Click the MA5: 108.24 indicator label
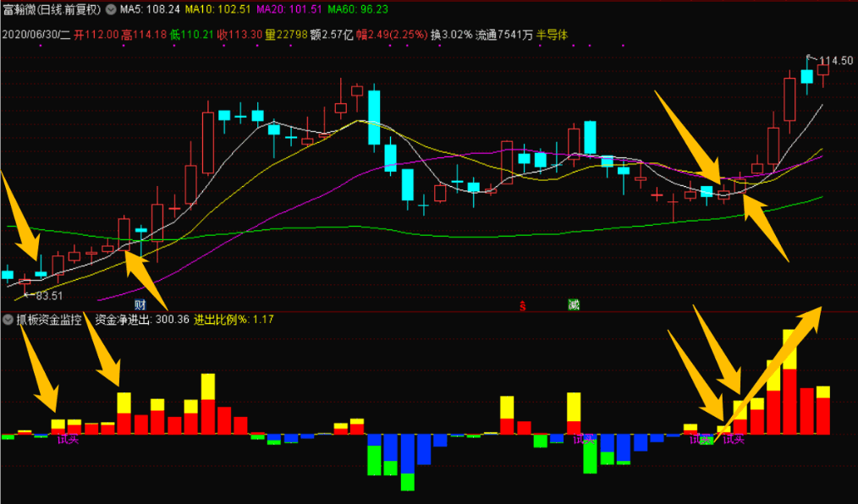Image resolution: width=858 pixels, height=504 pixels. tap(150, 9)
